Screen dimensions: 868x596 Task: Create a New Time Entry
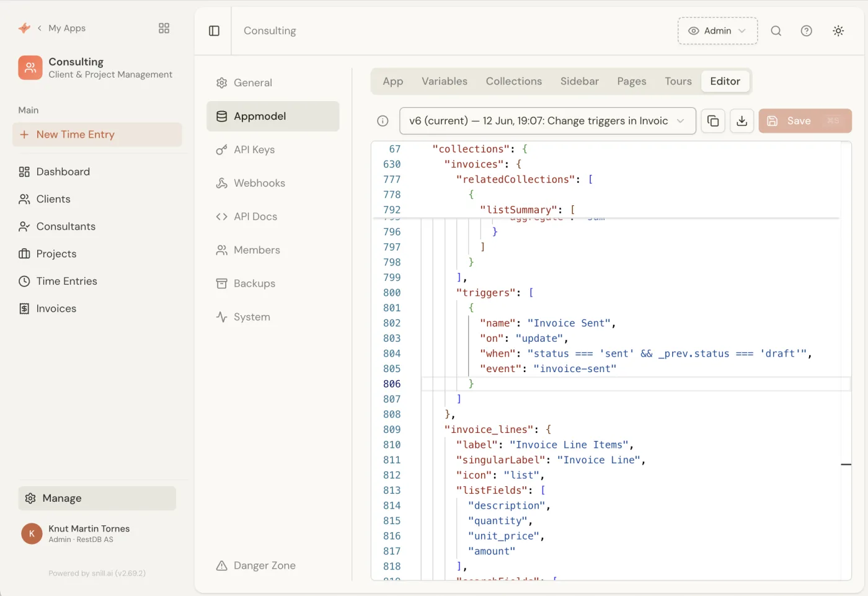[x=97, y=135]
